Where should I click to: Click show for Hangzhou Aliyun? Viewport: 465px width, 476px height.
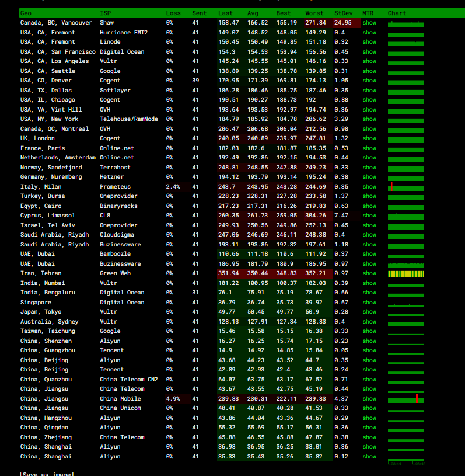pos(369,418)
